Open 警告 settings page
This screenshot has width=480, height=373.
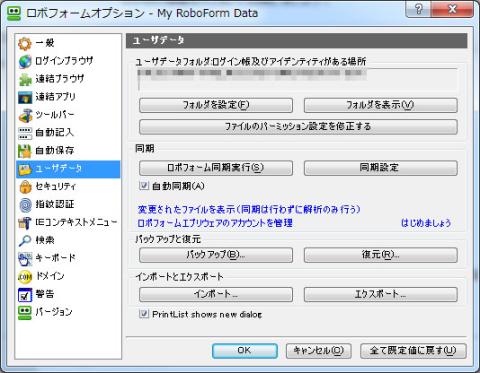click(68, 295)
